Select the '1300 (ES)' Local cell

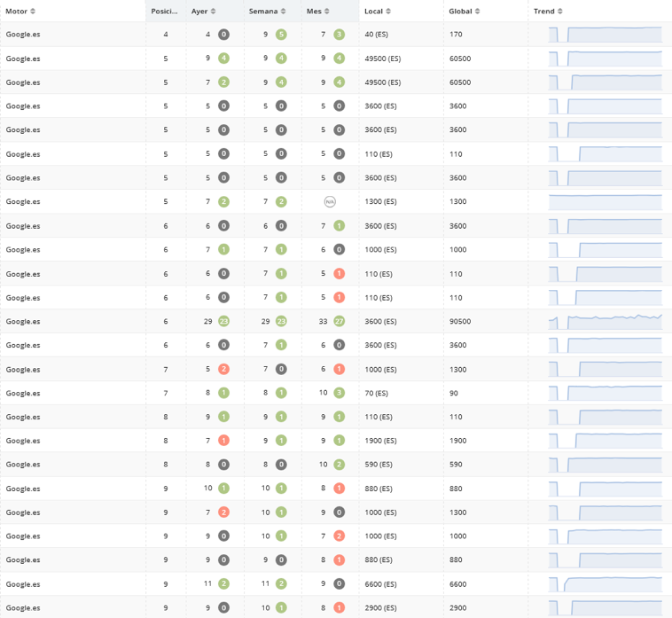pos(380,202)
